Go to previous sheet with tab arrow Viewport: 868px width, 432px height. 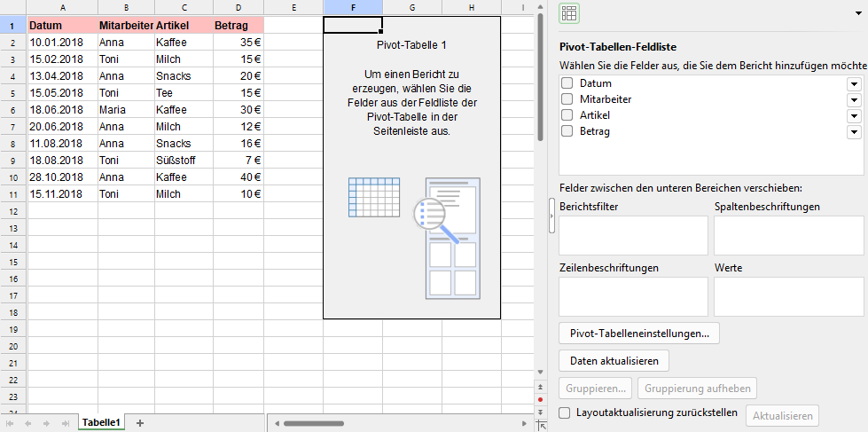click(x=27, y=423)
